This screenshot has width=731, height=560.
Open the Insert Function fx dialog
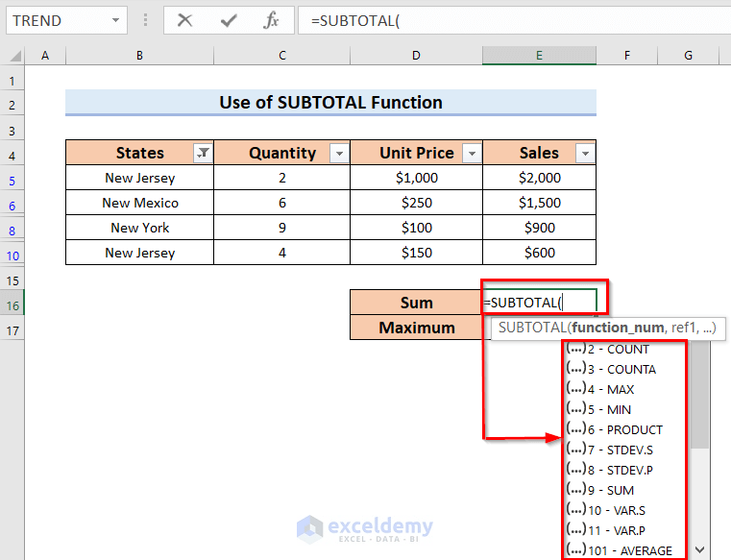click(x=271, y=20)
